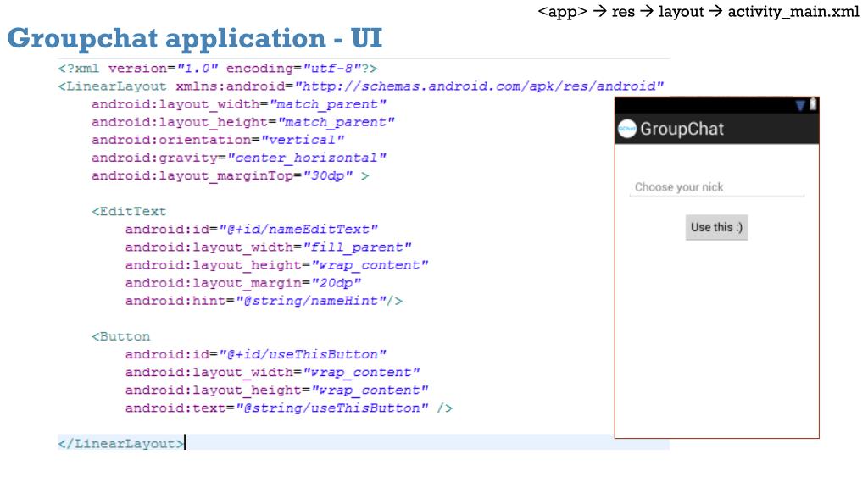The height and width of the screenshot is (488, 868).
Task: Click the android:layout_marginTop="30dp" line
Action: coord(231,176)
